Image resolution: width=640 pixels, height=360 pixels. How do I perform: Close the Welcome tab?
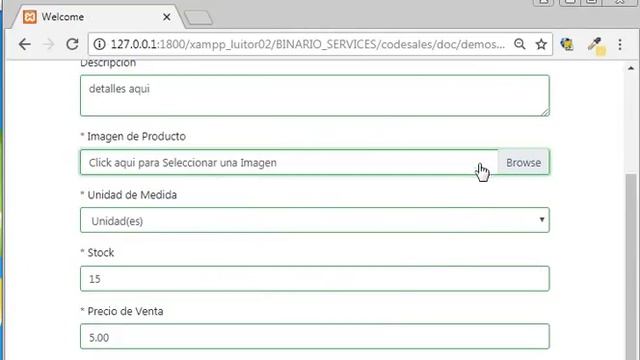(167, 17)
